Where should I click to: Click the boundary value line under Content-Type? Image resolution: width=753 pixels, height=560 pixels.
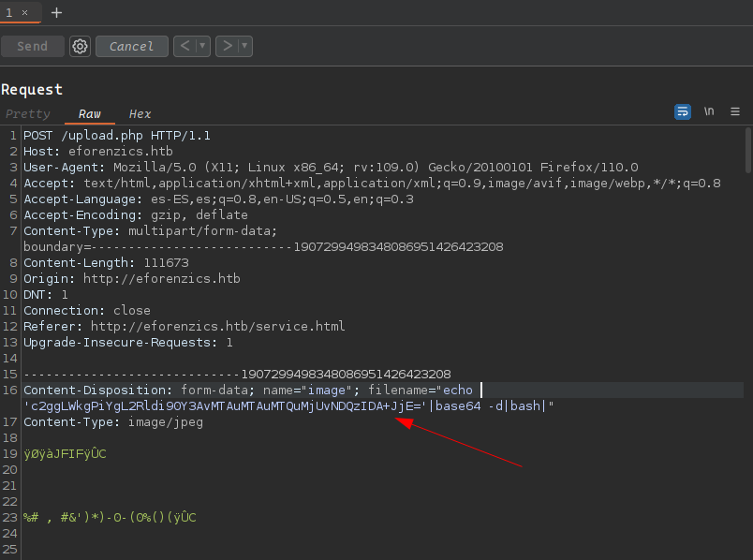click(263, 247)
